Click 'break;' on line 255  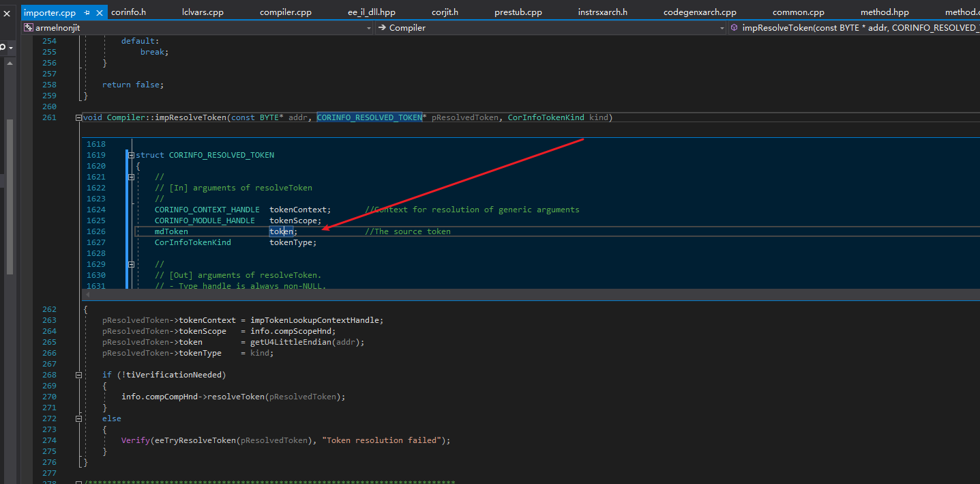[154, 52]
